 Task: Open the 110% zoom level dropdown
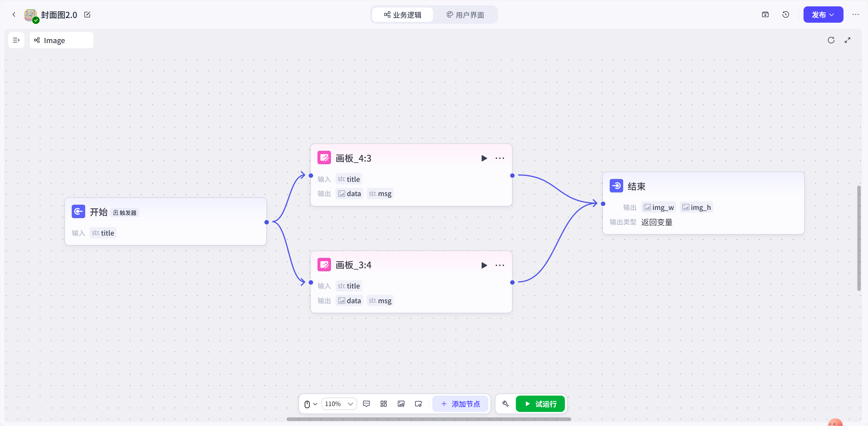click(x=339, y=404)
